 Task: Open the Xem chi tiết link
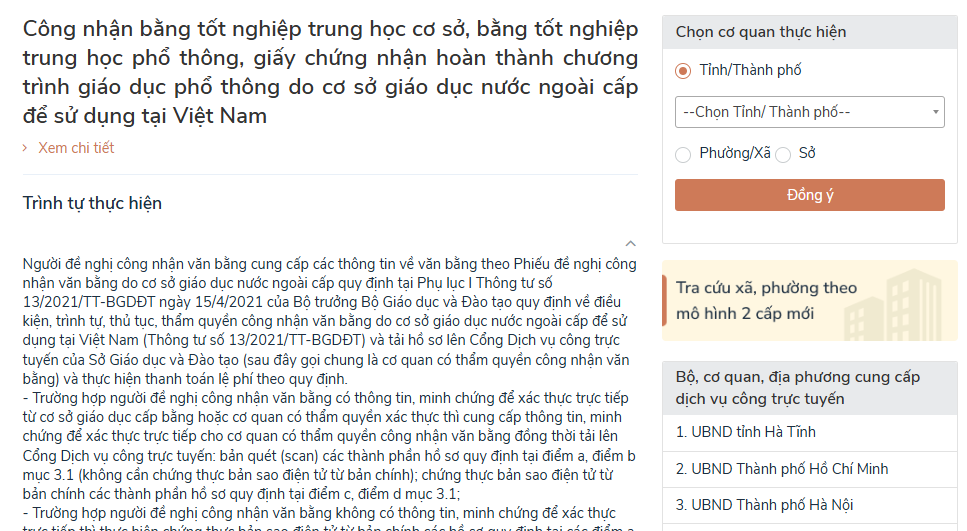pyautogui.click(x=76, y=148)
